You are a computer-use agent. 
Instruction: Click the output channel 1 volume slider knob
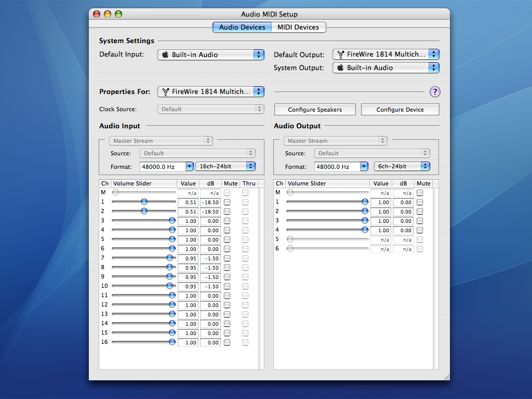(x=365, y=202)
